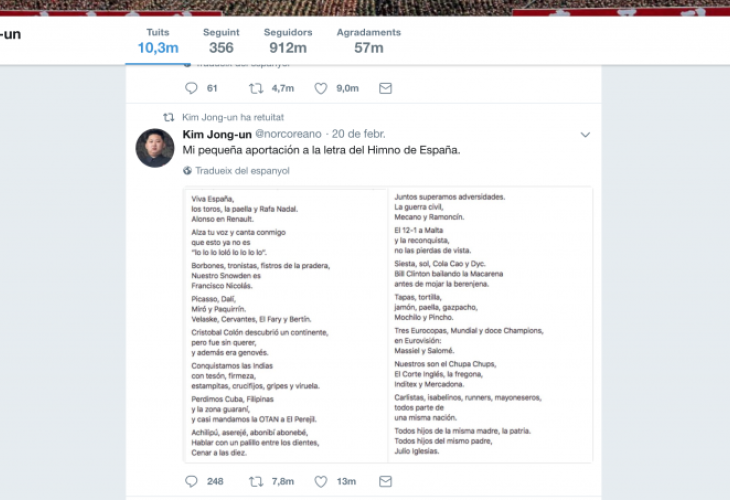This screenshot has height=500, width=730.
Task: Click reply icon with 61 replies
Action: click(x=192, y=88)
